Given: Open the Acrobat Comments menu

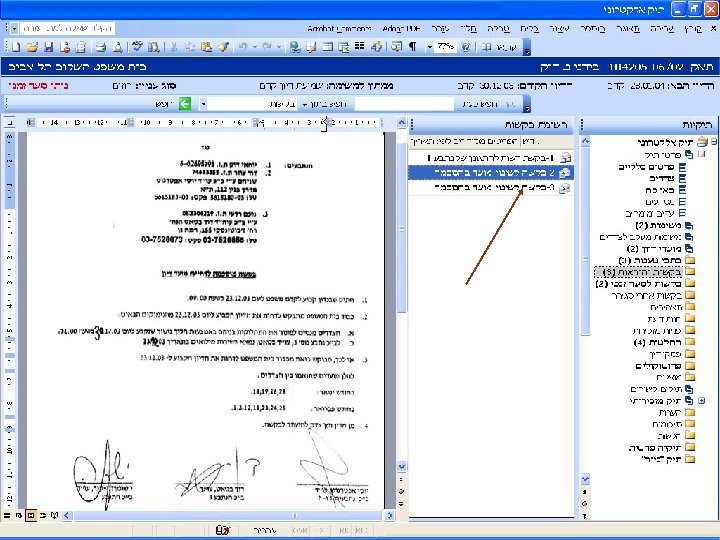Looking at the screenshot, I should (339, 28).
